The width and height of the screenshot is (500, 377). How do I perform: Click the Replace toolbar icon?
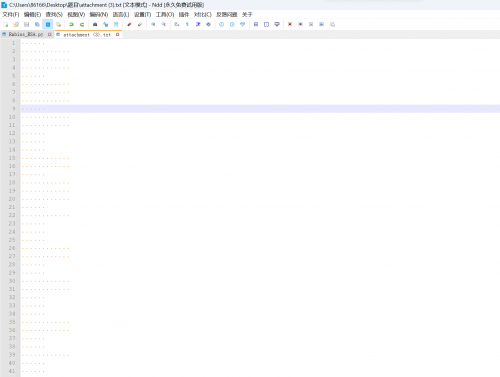(105, 24)
